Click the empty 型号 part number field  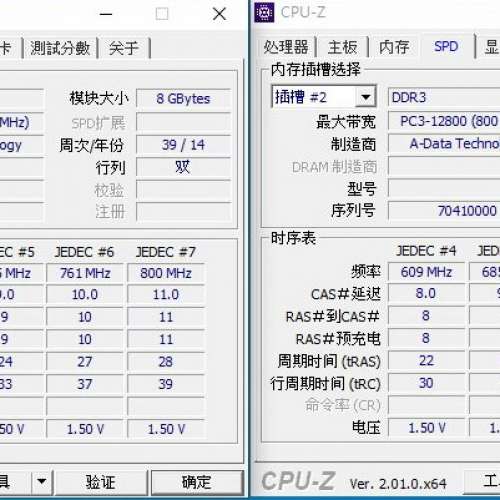click(x=444, y=188)
